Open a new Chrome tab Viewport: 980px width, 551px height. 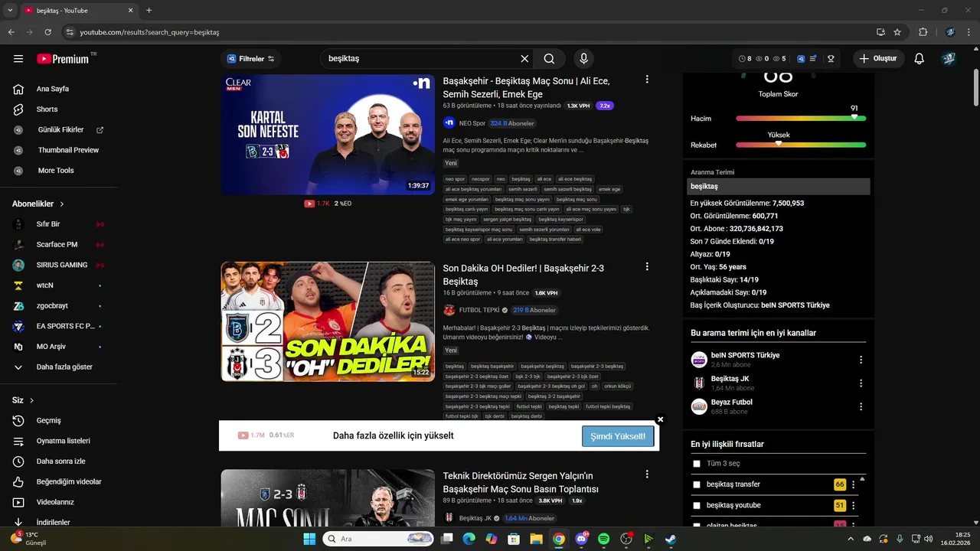point(149,11)
